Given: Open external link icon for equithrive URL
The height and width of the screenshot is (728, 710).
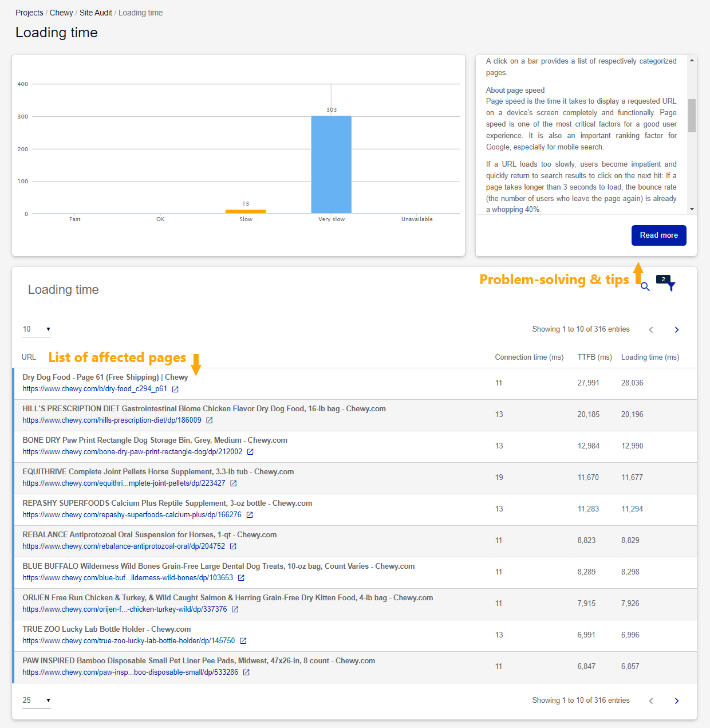Looking at the screenshot, I should pos(234,483).
